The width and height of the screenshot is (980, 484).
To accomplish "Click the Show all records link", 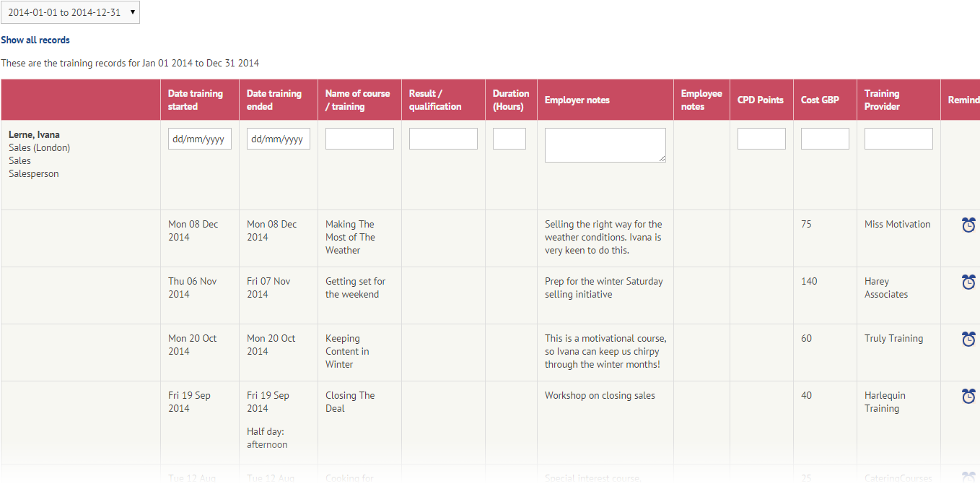I will tap(35, 40).
